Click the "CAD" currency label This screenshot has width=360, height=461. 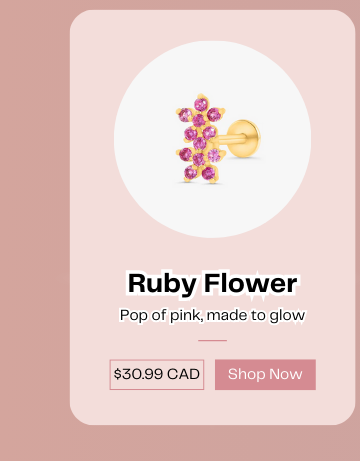point(183,374)
